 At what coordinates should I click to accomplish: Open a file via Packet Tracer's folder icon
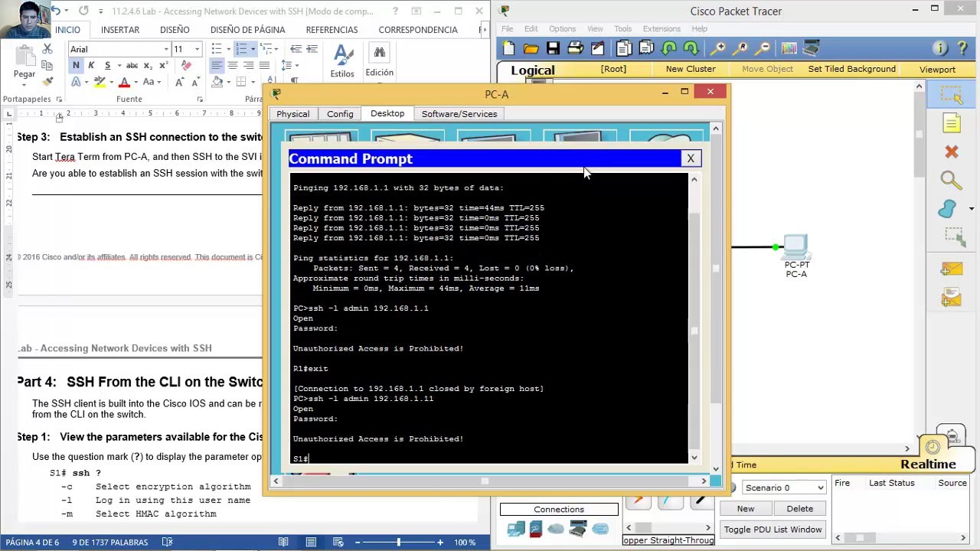pyautogui.click(x=531, y=49)
